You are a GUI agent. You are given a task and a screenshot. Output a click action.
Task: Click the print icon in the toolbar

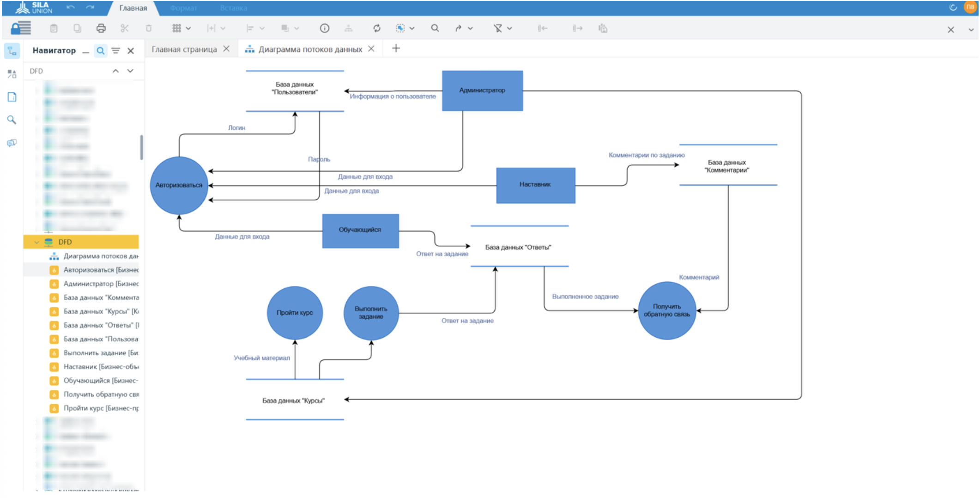coord(101,29)
